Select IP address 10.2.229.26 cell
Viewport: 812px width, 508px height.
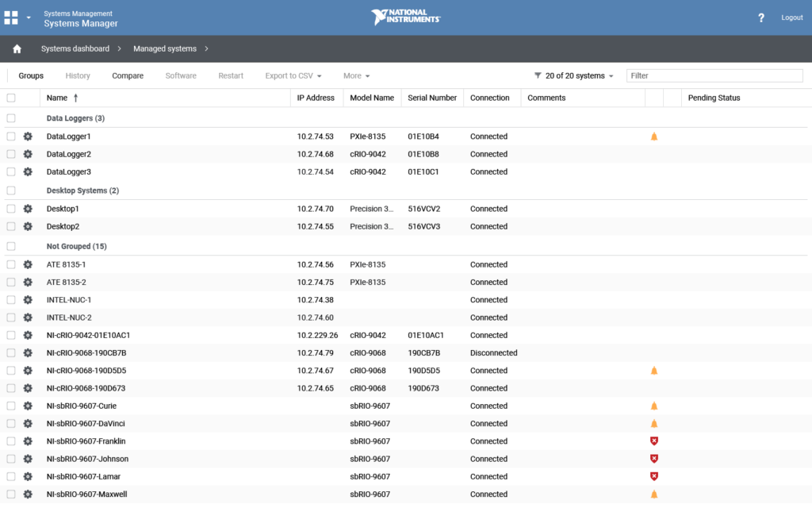tap(317, 335)
